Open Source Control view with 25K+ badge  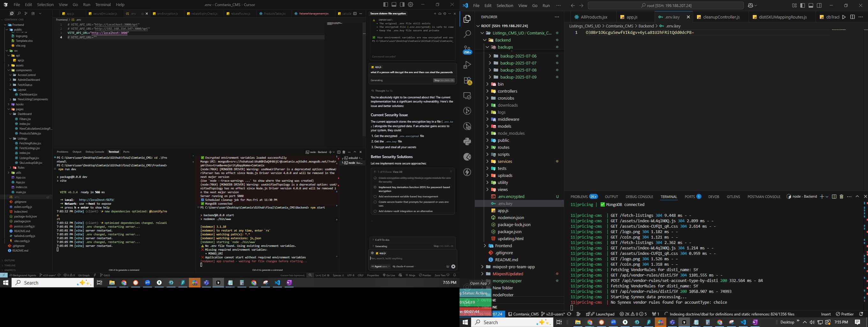point(467,50)
